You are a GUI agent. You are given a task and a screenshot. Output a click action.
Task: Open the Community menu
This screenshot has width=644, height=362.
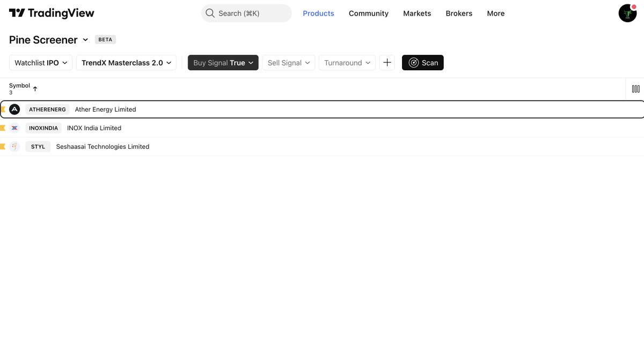[369, 13]
